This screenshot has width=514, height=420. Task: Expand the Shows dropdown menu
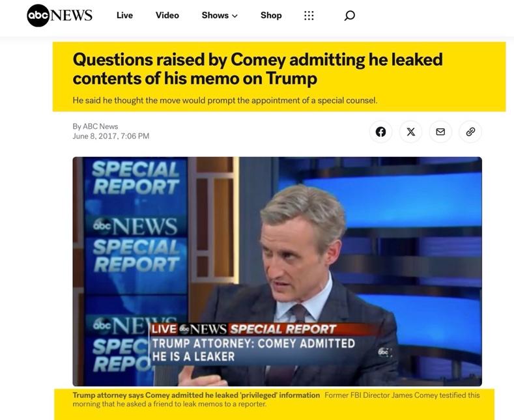pos(220,16)
